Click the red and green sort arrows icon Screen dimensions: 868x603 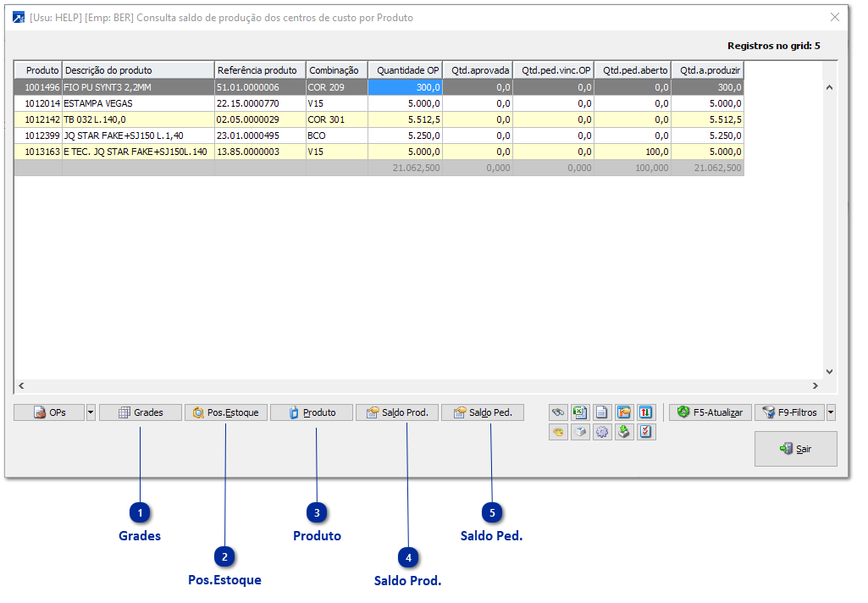click(646, 412)
